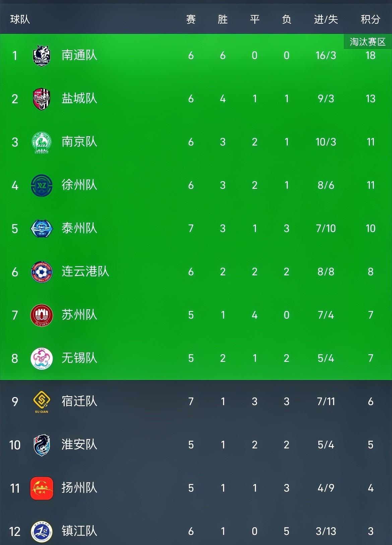Select the 宿迁队 ranking row
Screen dimensions: 392x545
pos(196,401)
